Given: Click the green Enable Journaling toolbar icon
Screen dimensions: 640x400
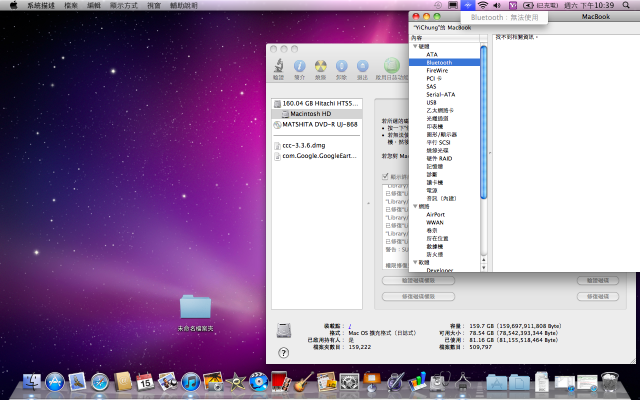Looking at the screenshot, I should (x=391, y=66).
